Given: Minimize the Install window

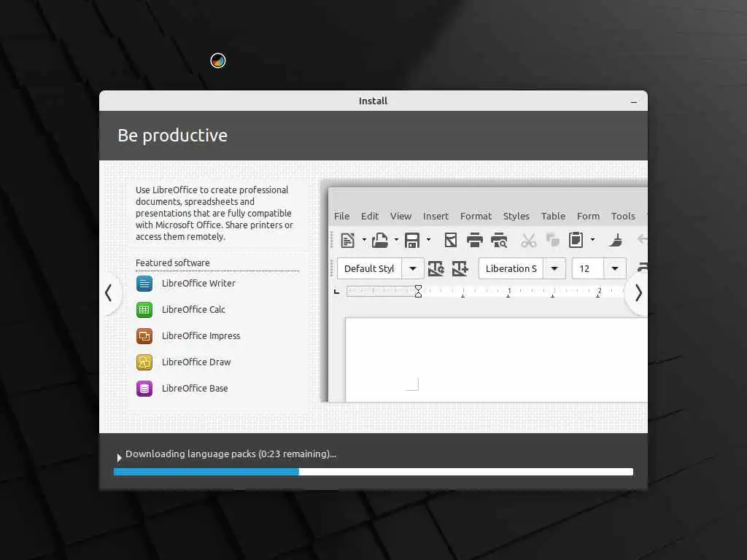Looking at the screenshot, I should [634, 101].
